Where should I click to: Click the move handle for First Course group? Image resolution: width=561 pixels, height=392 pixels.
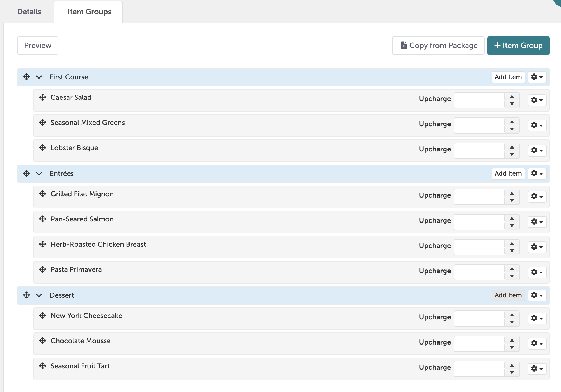[x=27, y=77]
